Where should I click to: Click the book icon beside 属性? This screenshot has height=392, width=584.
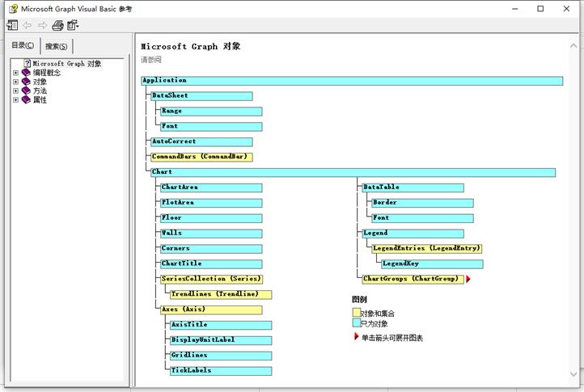26,99
